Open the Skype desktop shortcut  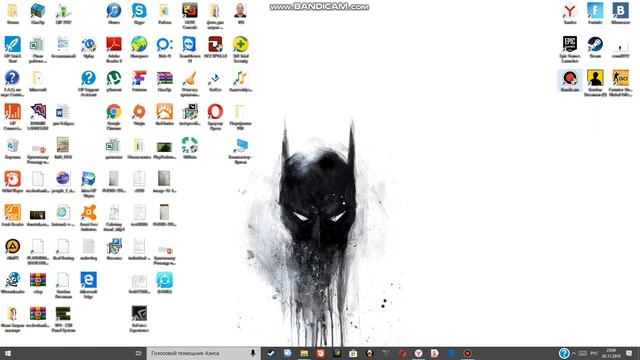(x=139, y=11)
